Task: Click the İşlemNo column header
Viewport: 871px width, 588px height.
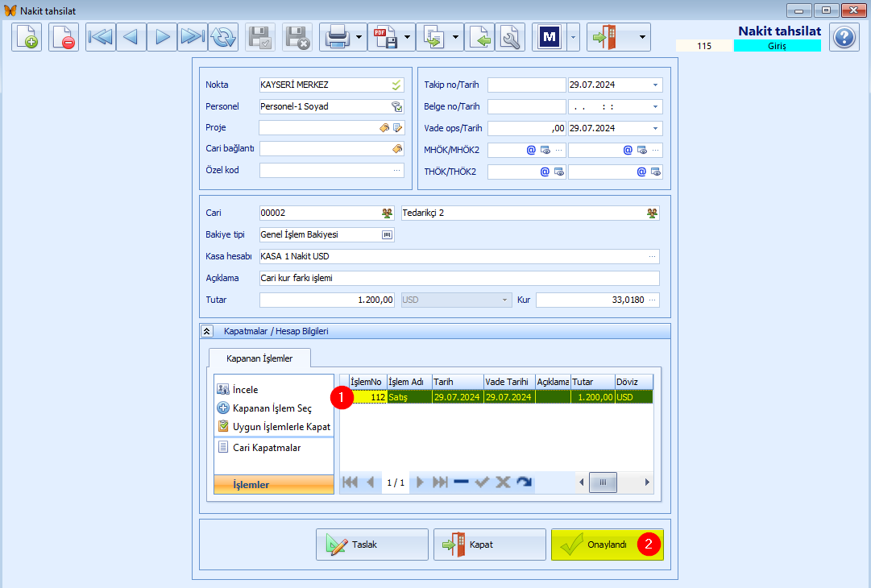Action: [x=367, y=382]
